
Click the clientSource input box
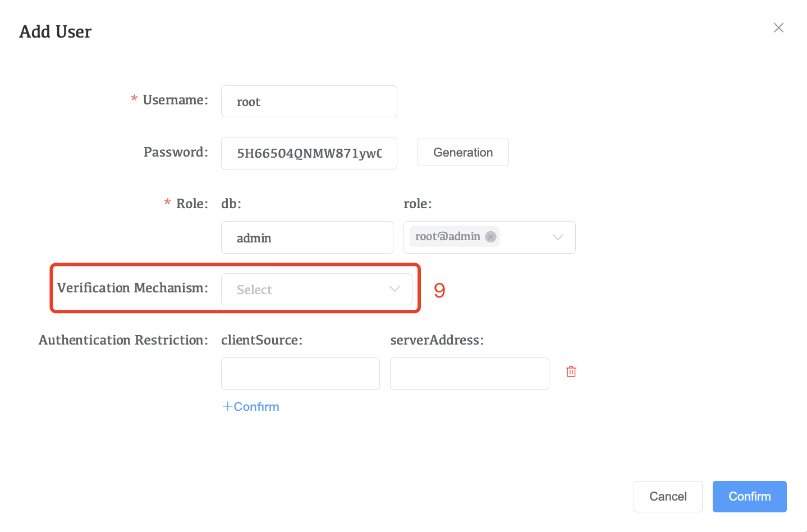(x=300, y=374)
